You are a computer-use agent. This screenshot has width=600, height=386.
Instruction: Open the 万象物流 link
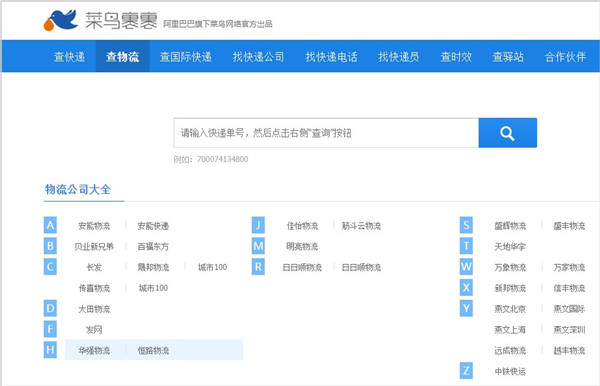[510, 267]
